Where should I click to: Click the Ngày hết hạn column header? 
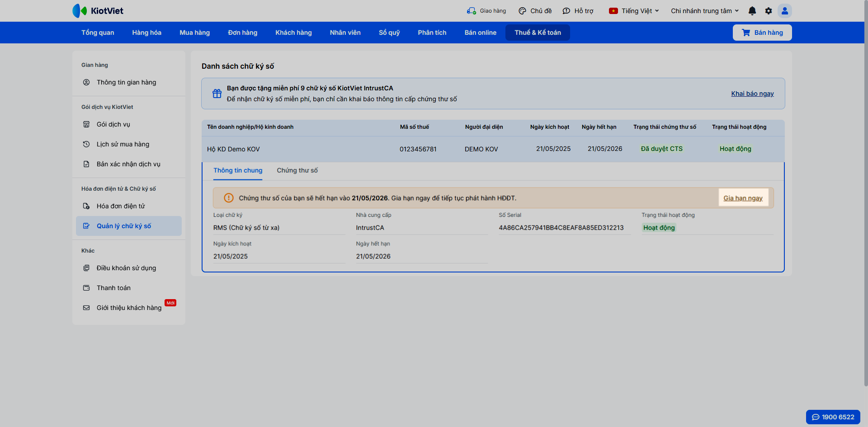point(599,127)
